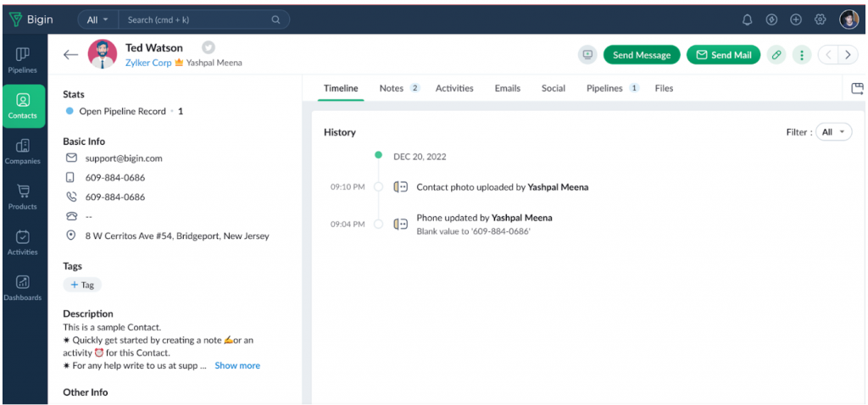Go back using the left arrow
868x405 pixels.
tap(70, 54)
